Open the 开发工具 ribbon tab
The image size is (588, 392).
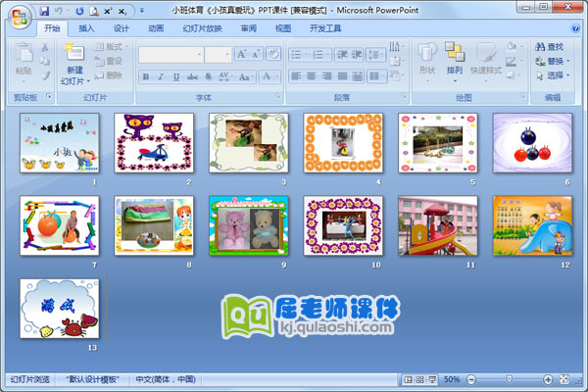[x=325, y=28]
